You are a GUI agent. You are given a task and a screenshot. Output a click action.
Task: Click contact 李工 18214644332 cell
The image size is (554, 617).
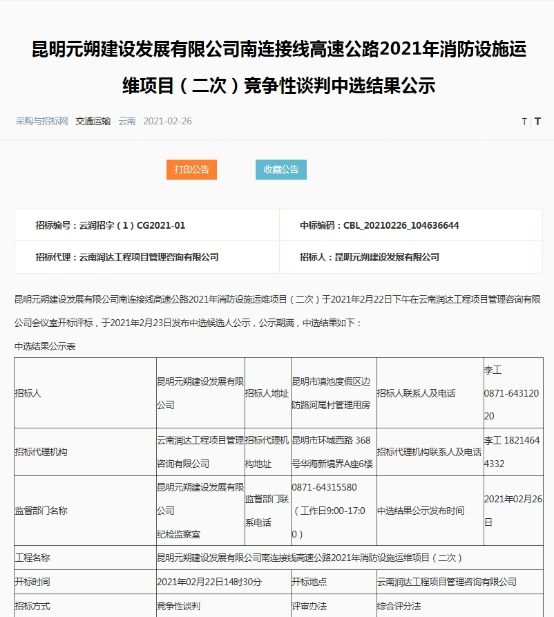coord(513,452)
